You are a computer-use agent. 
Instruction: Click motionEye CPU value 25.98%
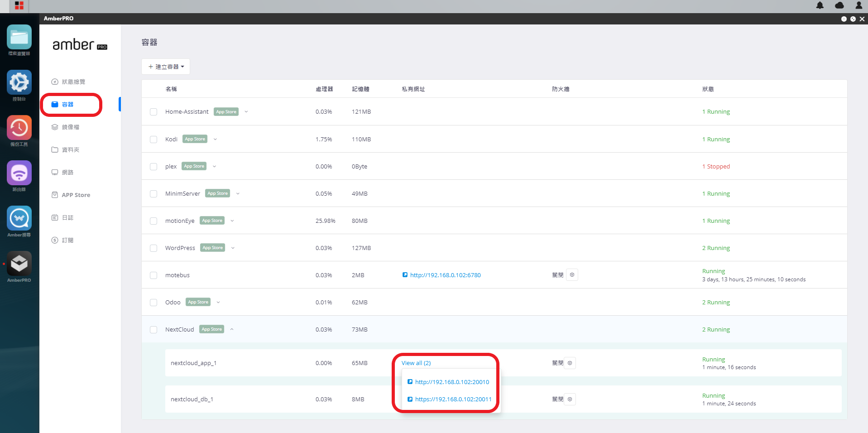click(x=326, y=221)
